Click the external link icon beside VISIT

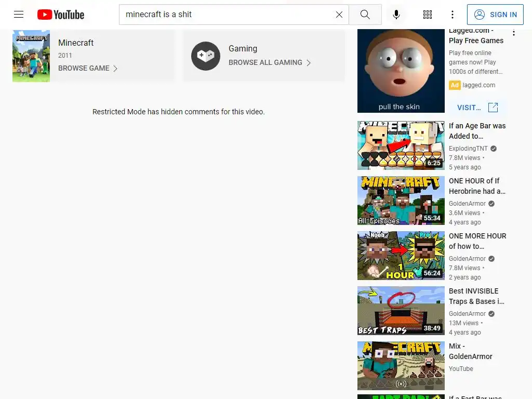pyautogui.click(x=493, y=108)
